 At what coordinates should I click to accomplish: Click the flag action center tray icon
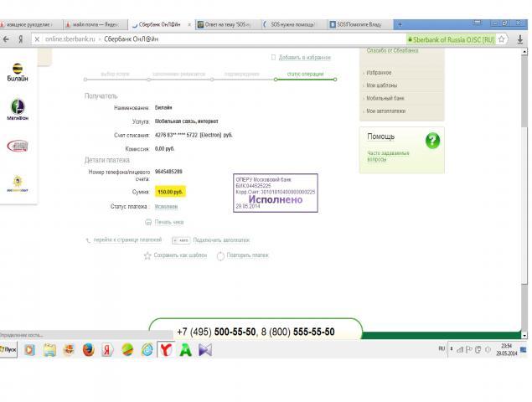469,349
